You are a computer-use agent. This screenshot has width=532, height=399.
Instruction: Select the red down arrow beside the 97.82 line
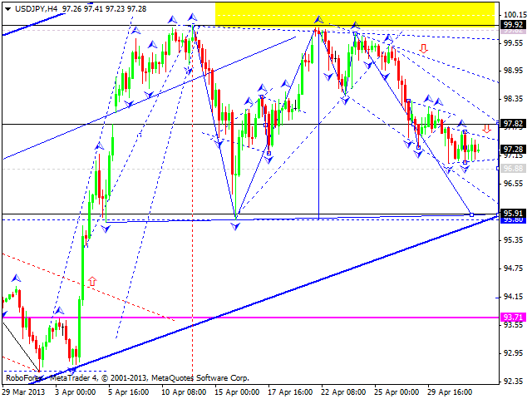coord(486,129)
